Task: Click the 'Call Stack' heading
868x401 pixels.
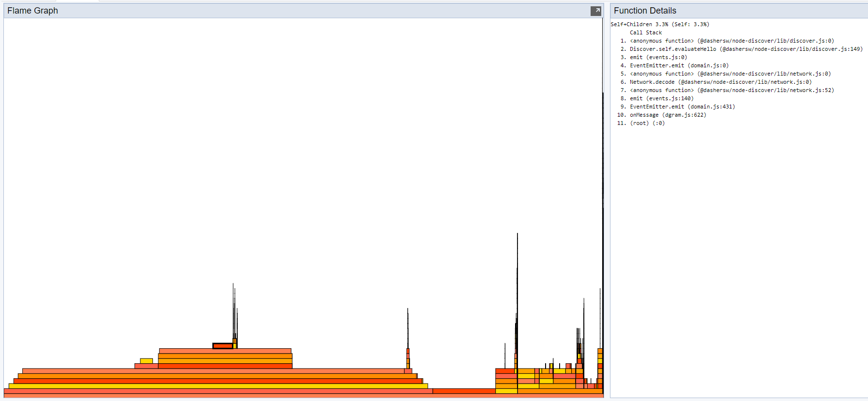Action: [646, 32]
